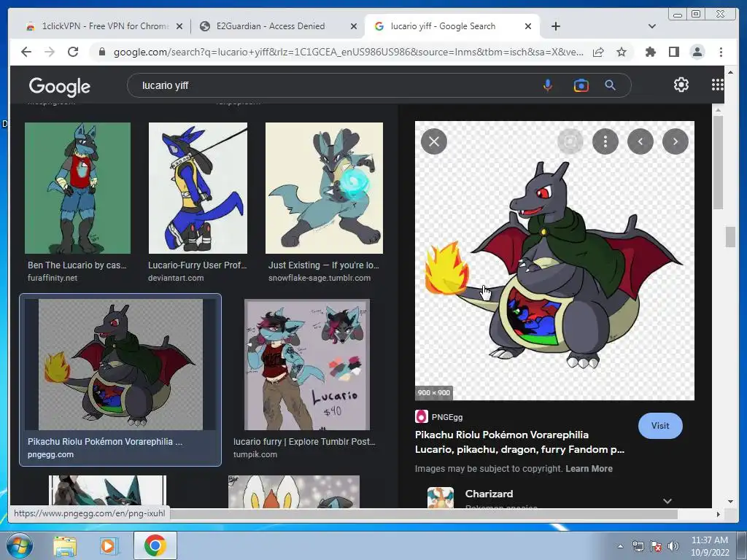
Task: Click the browser address bar URL
Action: tap(348, 52)
